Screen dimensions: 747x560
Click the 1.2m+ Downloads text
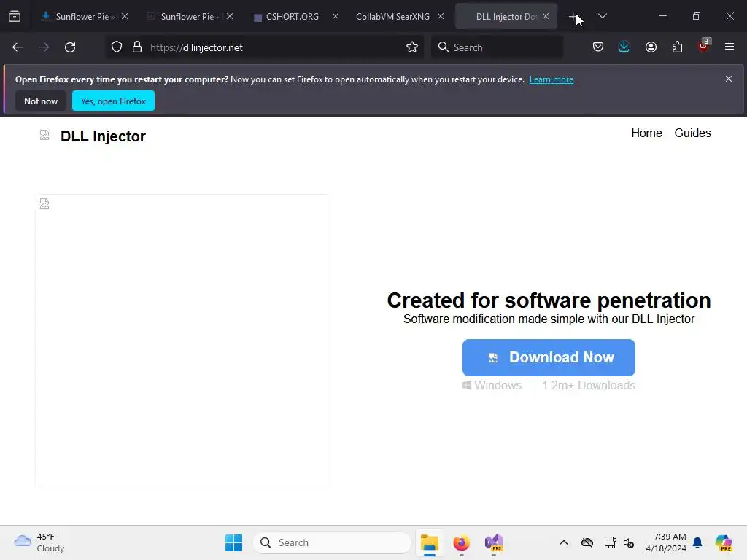pos(589,385)
